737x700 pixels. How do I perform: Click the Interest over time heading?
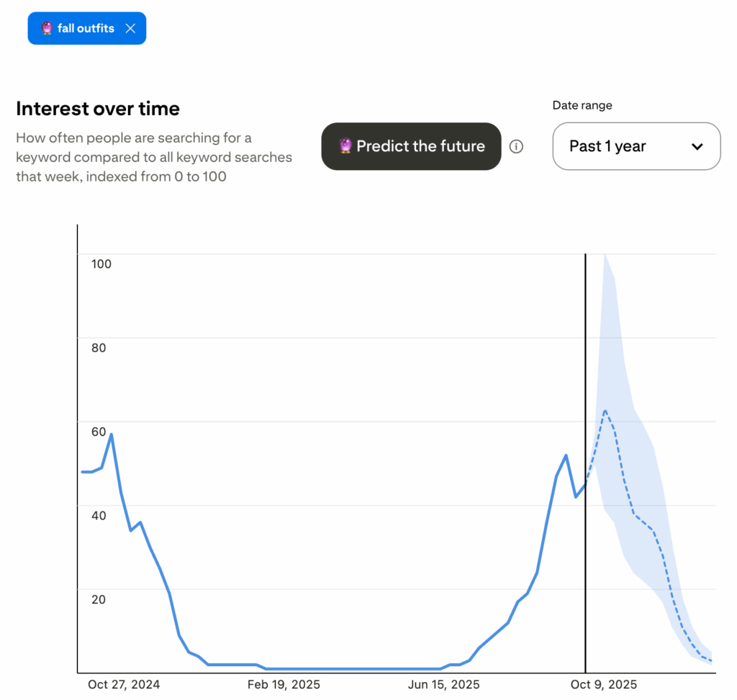point(98,109)
